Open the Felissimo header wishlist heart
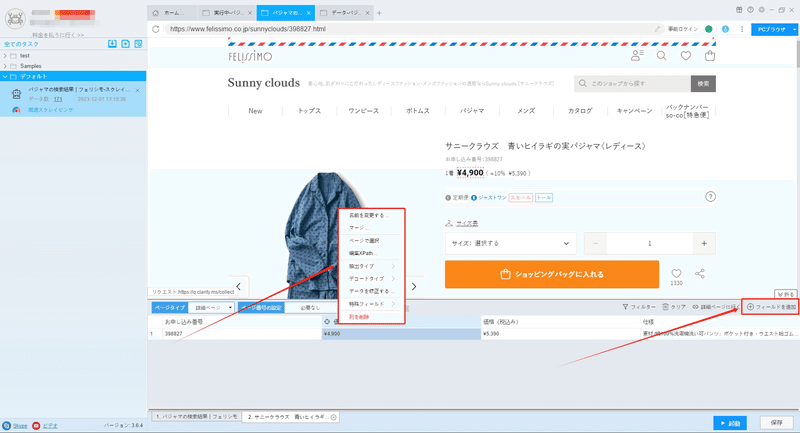 (x=686, y=56)
